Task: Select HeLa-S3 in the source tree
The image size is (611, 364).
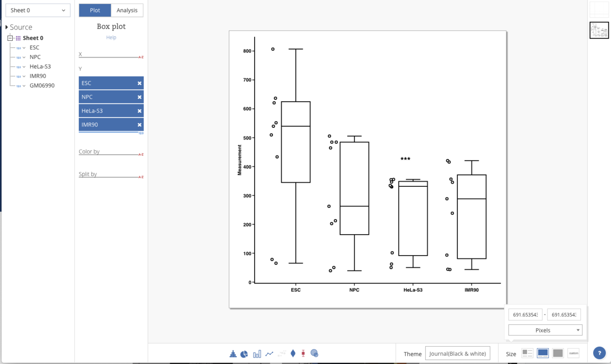Action: (40, 67)
